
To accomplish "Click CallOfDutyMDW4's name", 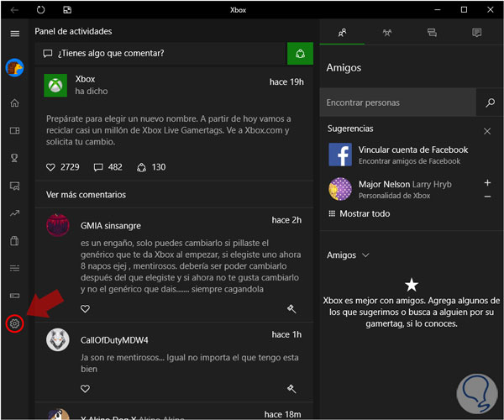I will click(x=114, y=340).
